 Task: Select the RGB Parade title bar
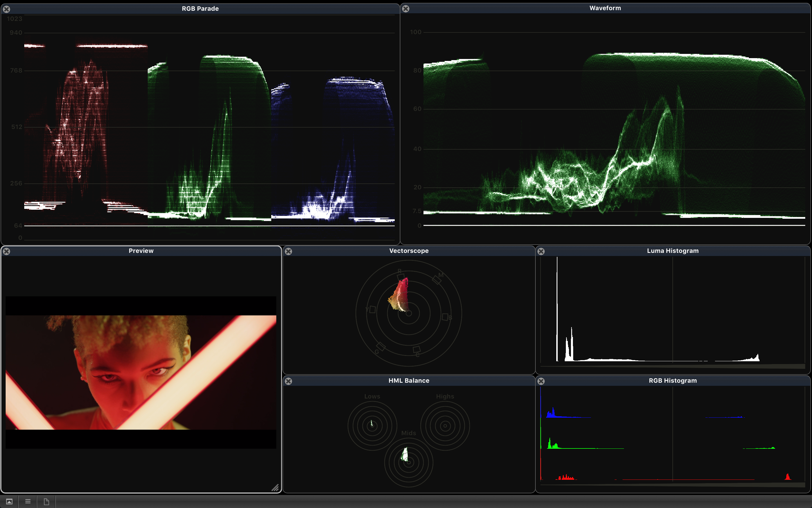(x=200, y=9)
